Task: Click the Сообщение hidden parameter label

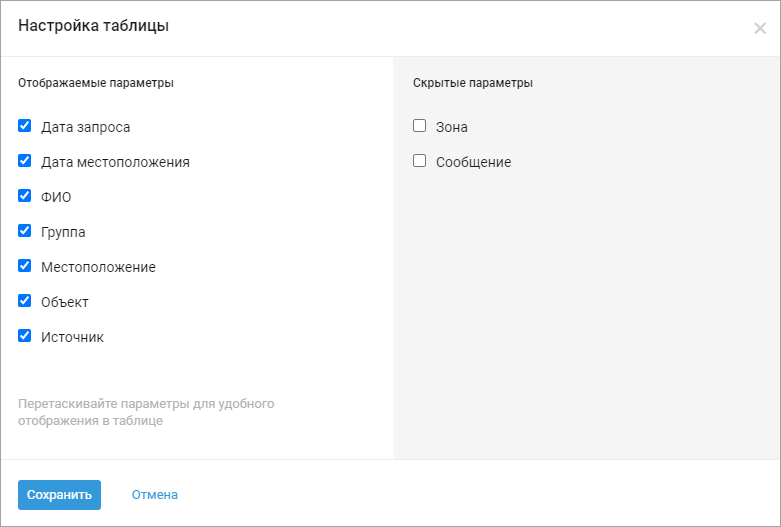Action: pyautogui.click(x=473, y=162)
